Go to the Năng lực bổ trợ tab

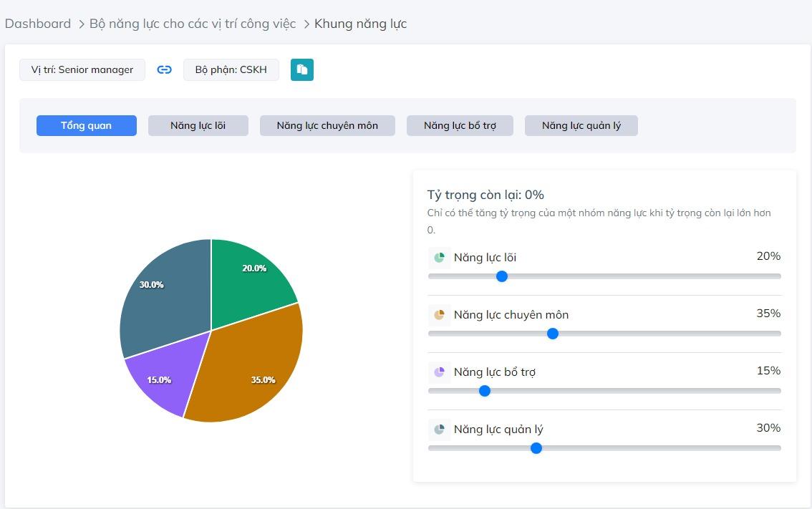[x=460, y=126]
